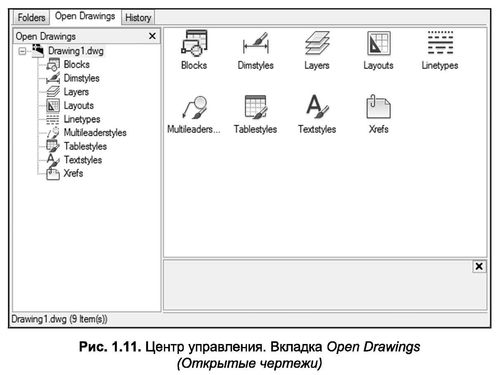Select Tablestyles text in the tree
Viewport: 500px width, 375px height.
85,146
